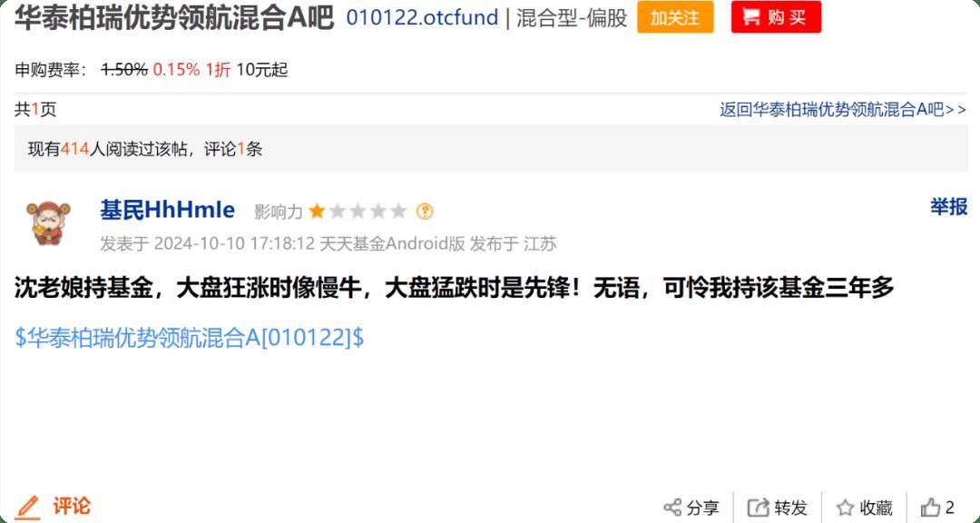This screenshot has height=523, width=980.
Task: Report the post with 举报
Action: pyautogui.click(x=948, y=207)
